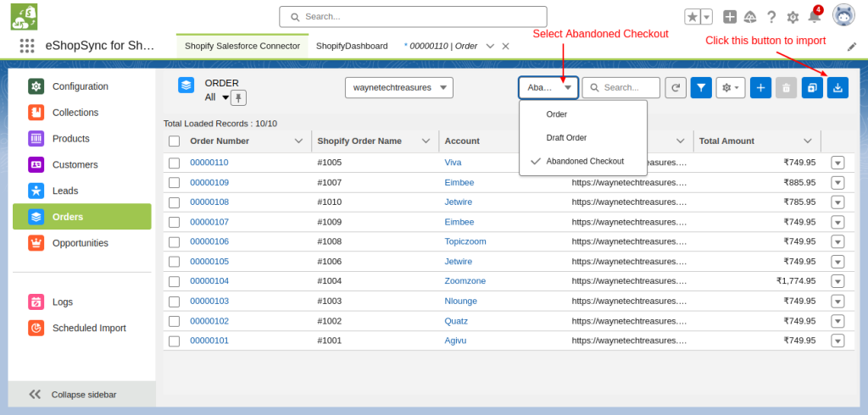
Task: Open Opportunities in the sidebar
Action: pos(82,243)
